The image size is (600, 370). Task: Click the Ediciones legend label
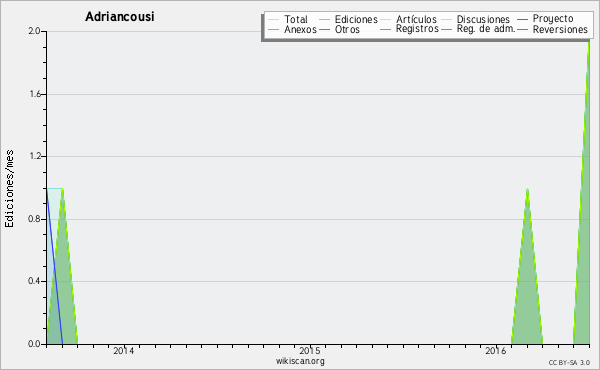pos(356,19)
